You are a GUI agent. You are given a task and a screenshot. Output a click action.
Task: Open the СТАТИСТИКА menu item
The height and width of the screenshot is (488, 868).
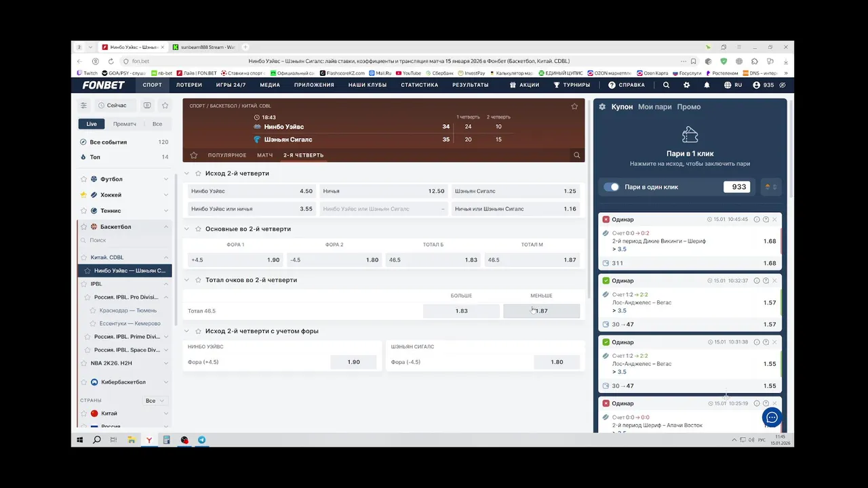(419, 85)
